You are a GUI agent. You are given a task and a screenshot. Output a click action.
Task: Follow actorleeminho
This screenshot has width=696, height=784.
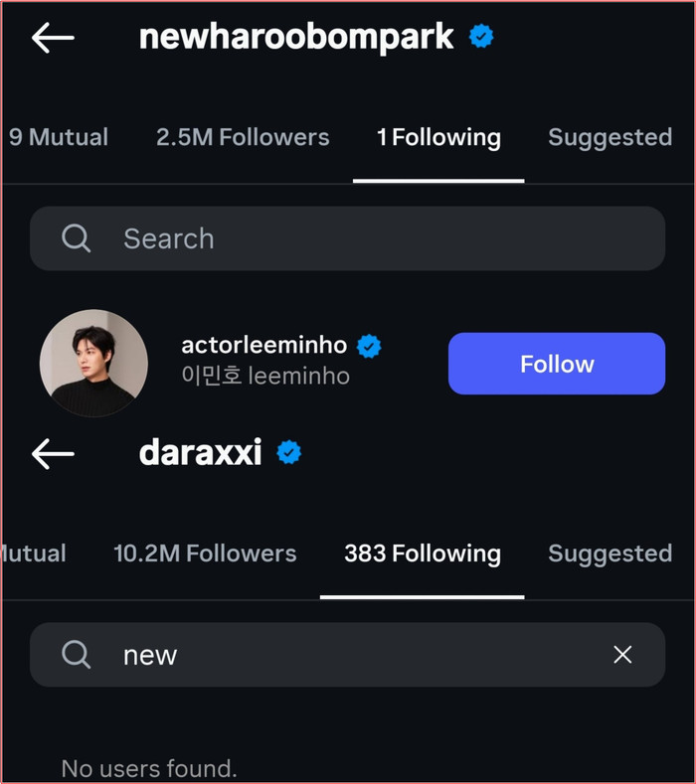pyautogui.click(x=556, y=364)
